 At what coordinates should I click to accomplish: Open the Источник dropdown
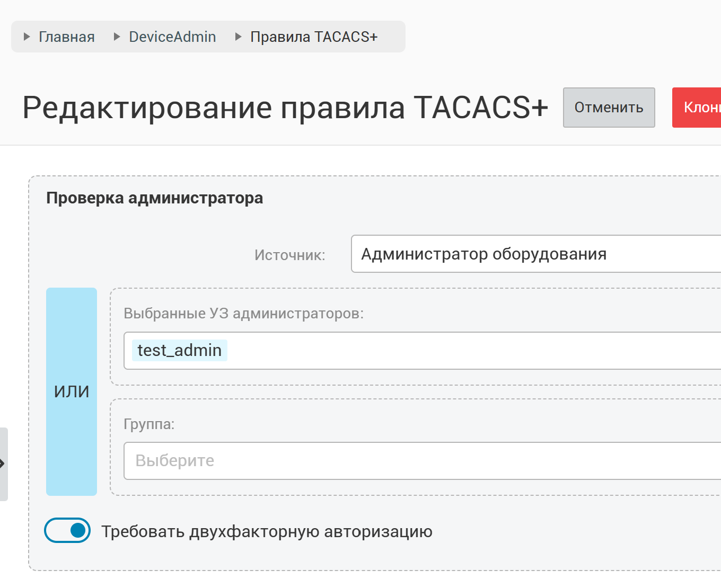(x=536, y=254)
